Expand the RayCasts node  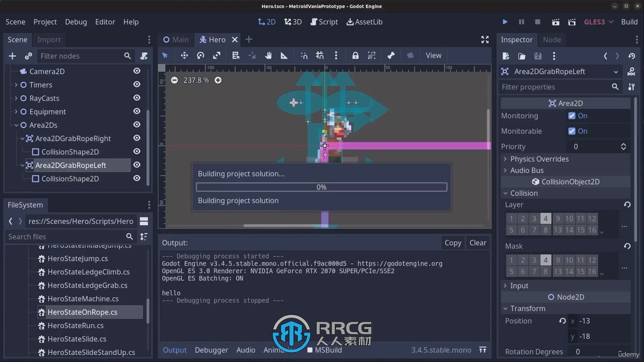click(16, 98)
